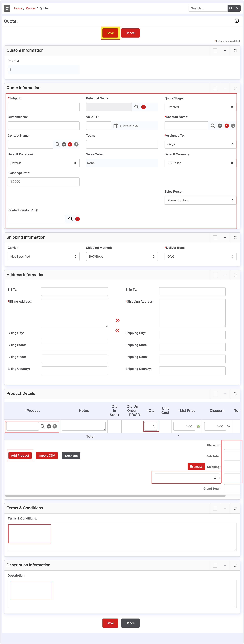Viewport: 244px width, 644px height.
Task: Click the Product Details horizontal scrollbar
Action: (115, 496)
